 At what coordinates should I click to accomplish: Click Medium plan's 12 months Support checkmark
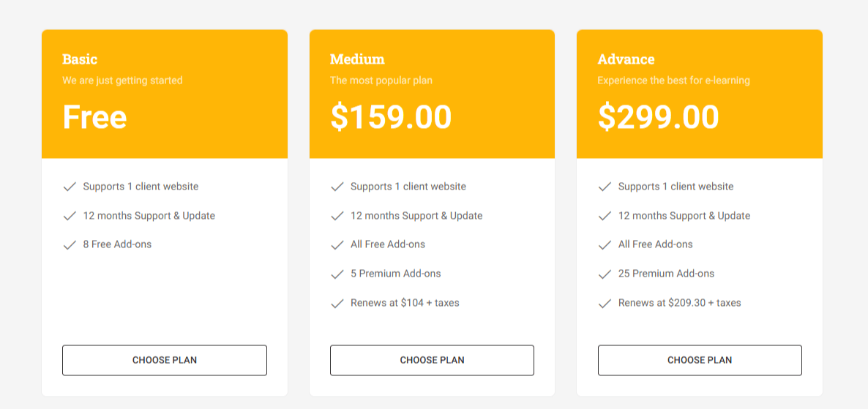point(337,216)
